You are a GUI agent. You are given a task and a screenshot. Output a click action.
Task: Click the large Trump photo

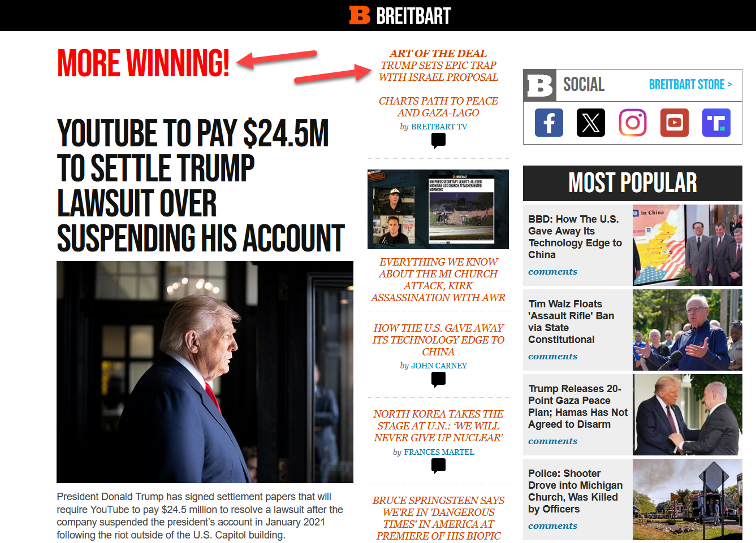[x=205, y=372]
